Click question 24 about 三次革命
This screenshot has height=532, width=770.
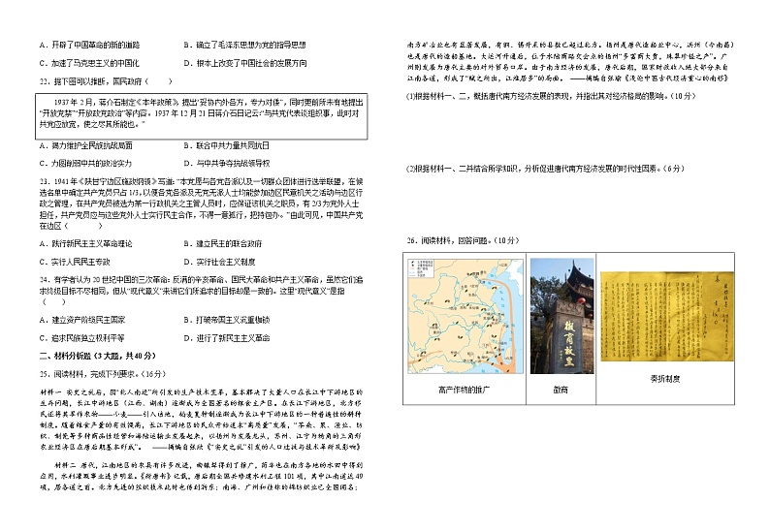[x=201, y=291]
